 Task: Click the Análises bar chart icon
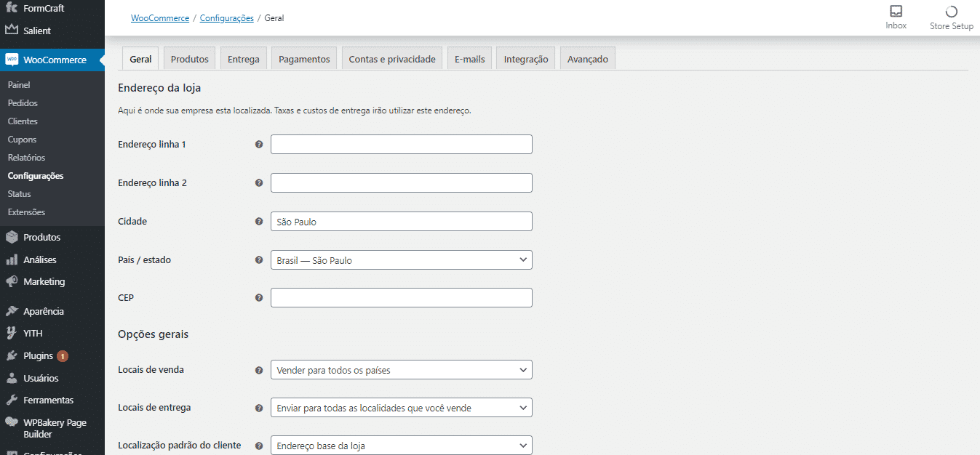point(11,259)
